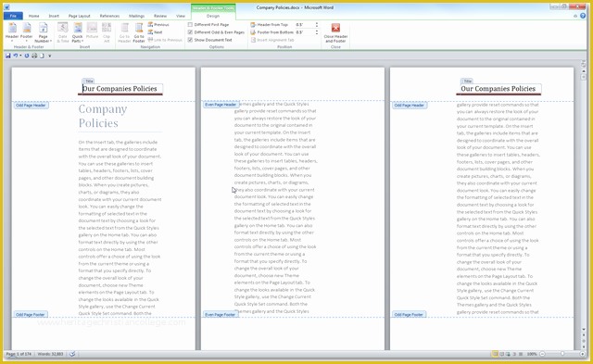Open the Undo history dropdown arrow

coord(20,56)
